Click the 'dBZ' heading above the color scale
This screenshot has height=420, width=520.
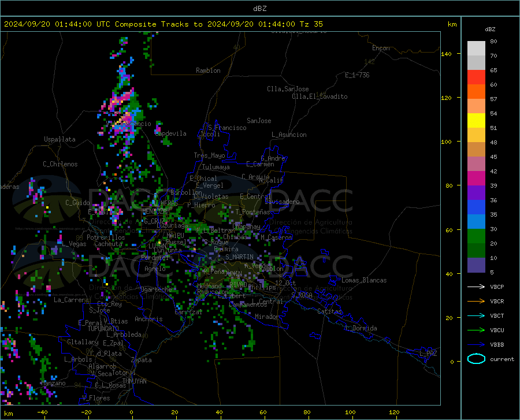tap(490, 29)
